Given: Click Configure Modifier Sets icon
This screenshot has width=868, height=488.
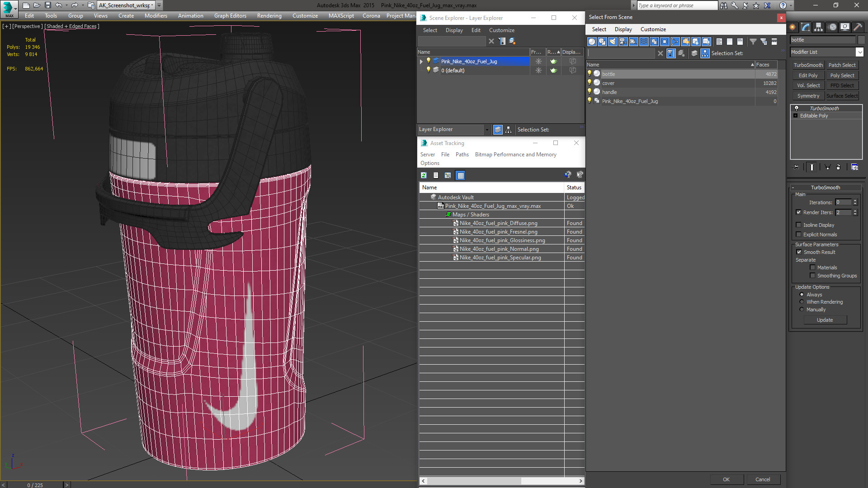Looking at the screenshot, I should [x=854, y=167].
